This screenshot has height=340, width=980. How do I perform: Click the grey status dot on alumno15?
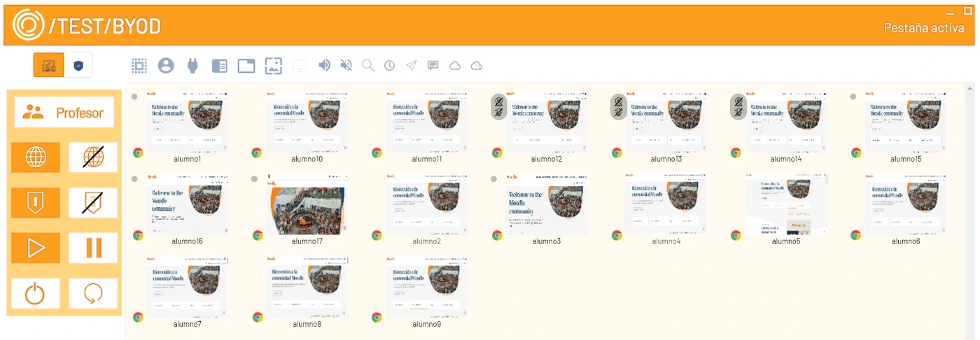[x=853, y=97]
